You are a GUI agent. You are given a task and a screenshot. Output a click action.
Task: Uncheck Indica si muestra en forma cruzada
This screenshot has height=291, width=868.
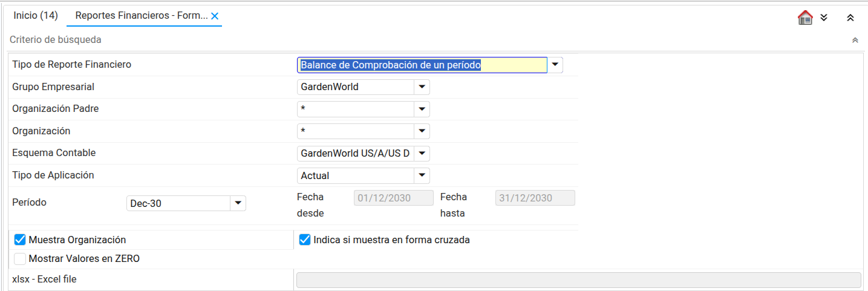pyautogui.click(x=305, y=240)
